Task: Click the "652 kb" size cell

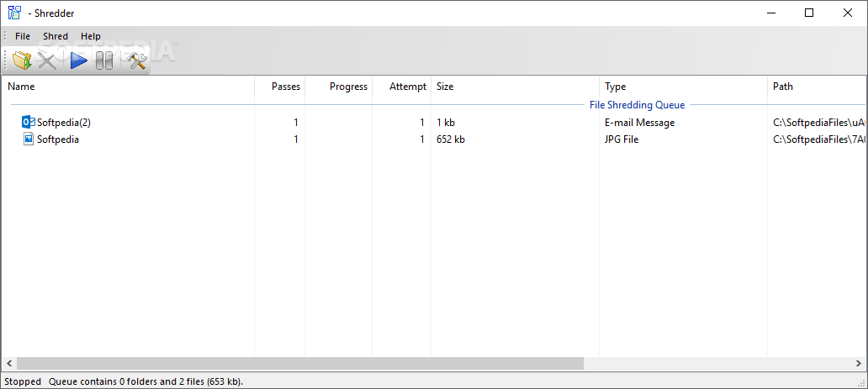Action: pyautogui.click(x=451, y=139)
